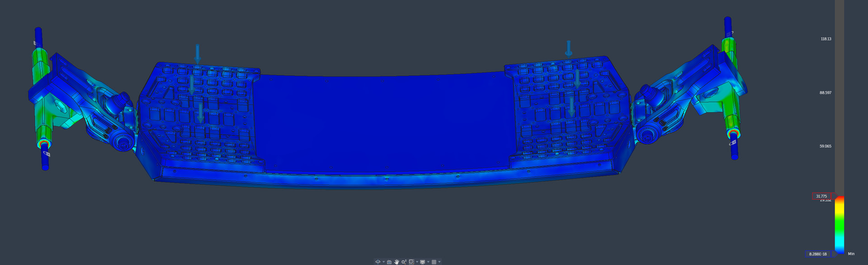Open Display Settings monitor icon

422,262
